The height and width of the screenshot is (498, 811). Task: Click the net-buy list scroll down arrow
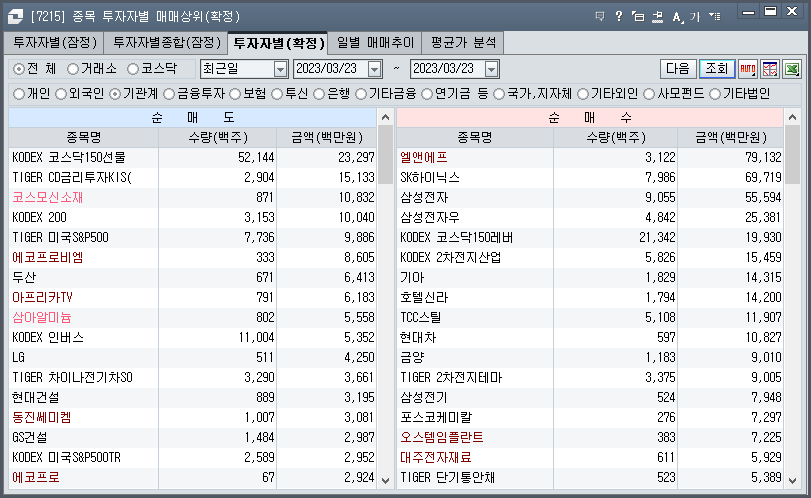pos(792,480)
